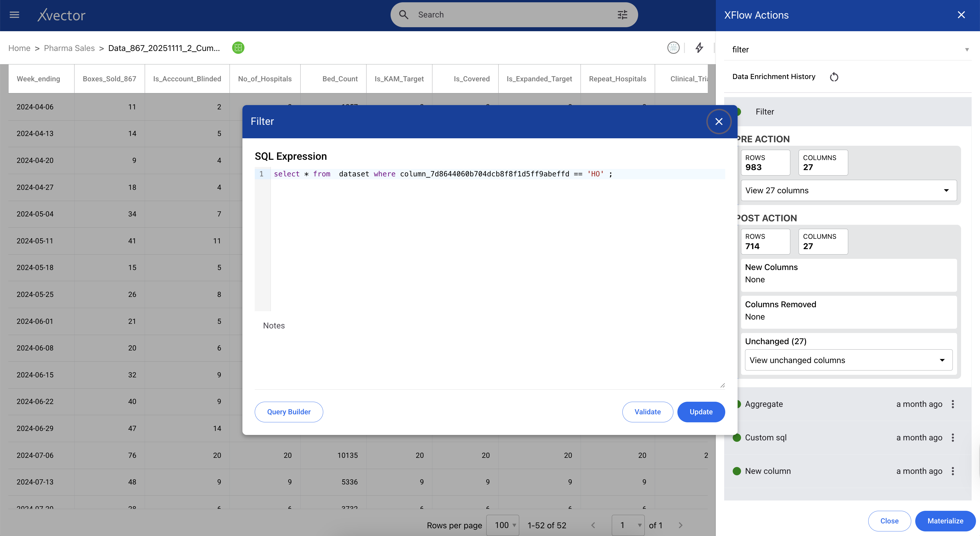This screenshot has height=536, width=980.
Task: Go to Pharma Sales breadcrumb
Action: tap(69, 48)
